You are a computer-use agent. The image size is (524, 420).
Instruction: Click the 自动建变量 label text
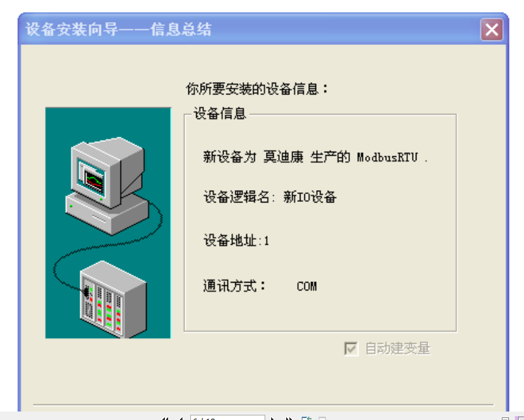click(398, 348)
